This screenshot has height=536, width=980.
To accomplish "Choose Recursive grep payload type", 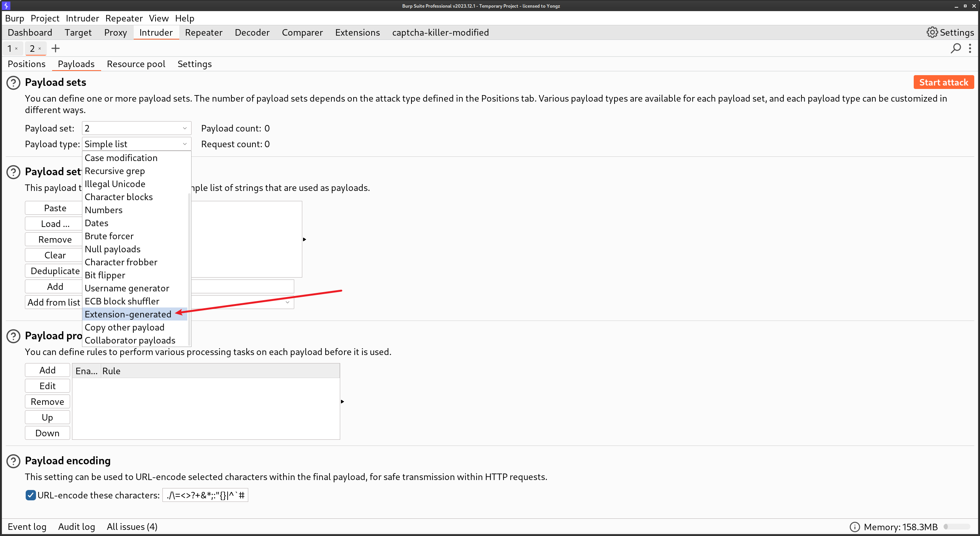I will (x=135, y=171).
